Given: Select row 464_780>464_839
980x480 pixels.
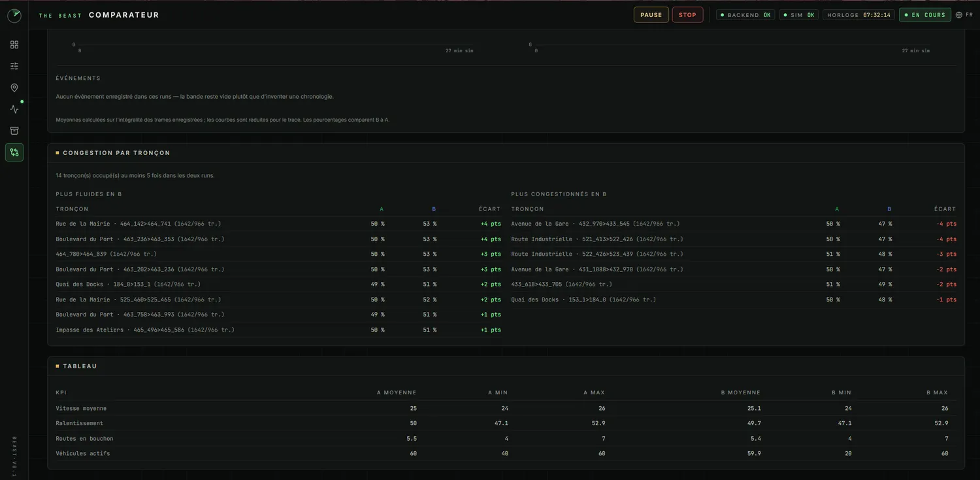Looking at the screenshot, I should [278, 254].
